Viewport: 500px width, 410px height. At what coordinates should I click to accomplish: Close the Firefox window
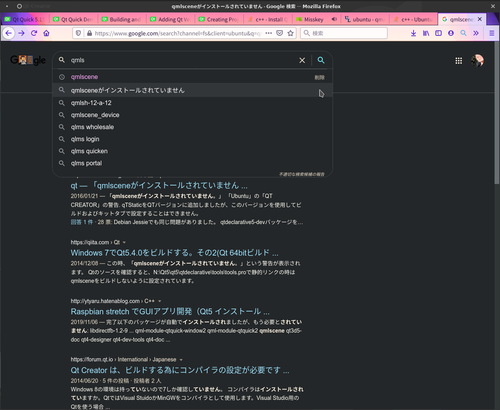[493, 6]
